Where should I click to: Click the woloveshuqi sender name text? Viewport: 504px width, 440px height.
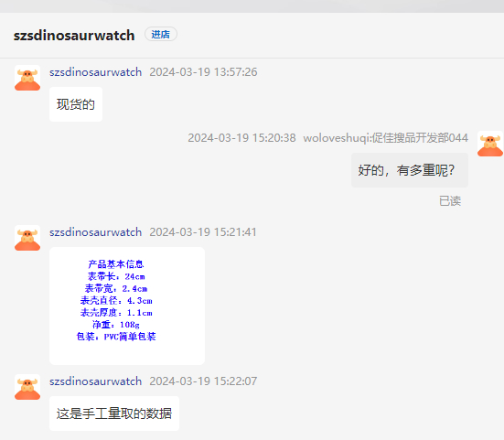click(385, 138)
